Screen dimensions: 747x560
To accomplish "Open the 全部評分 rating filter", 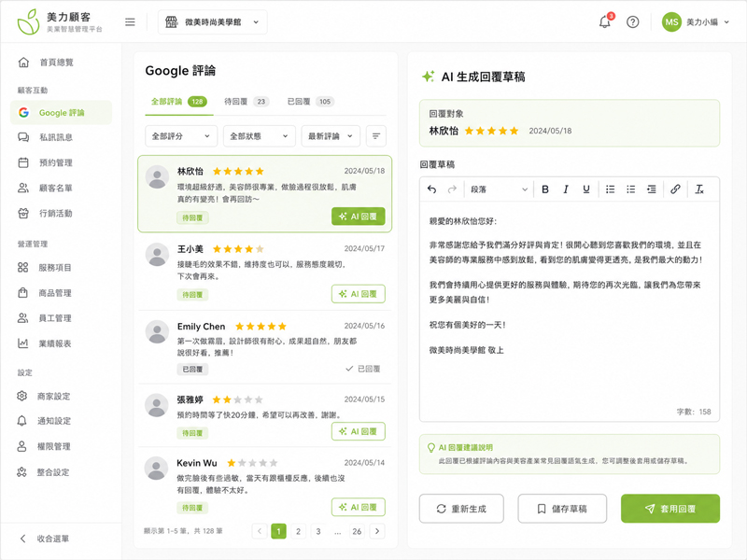I will [x=181, y=136].
